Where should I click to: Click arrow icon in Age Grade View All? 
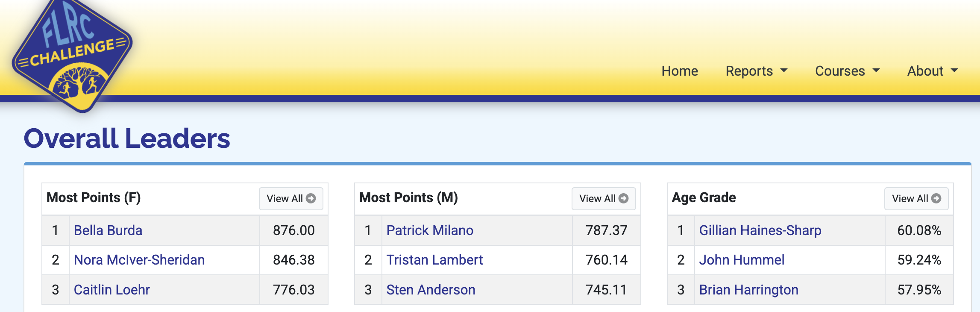coord(936,198)
